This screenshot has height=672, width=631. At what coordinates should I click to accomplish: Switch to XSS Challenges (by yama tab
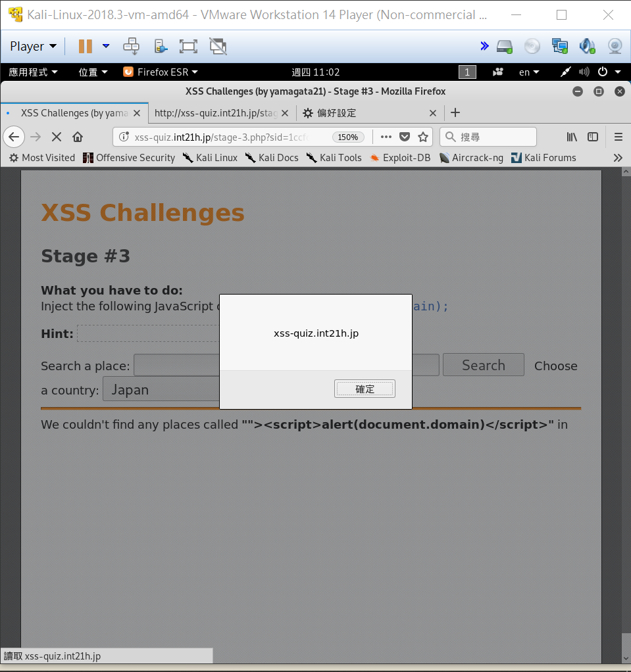[74, 113]
